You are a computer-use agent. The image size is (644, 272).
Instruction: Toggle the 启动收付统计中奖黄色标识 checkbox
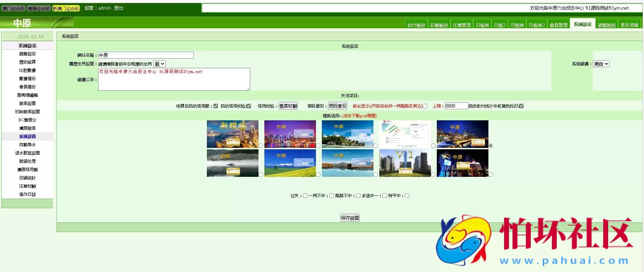click(x=521, y=106)
